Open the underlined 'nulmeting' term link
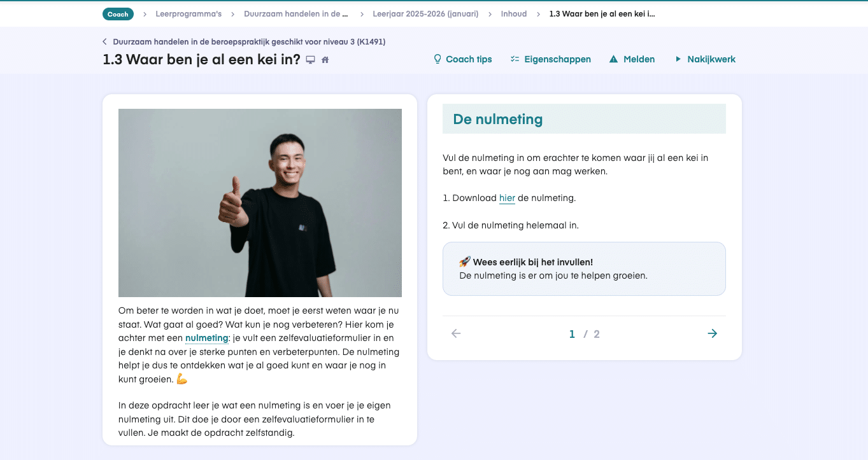 (x=207, y=338)
